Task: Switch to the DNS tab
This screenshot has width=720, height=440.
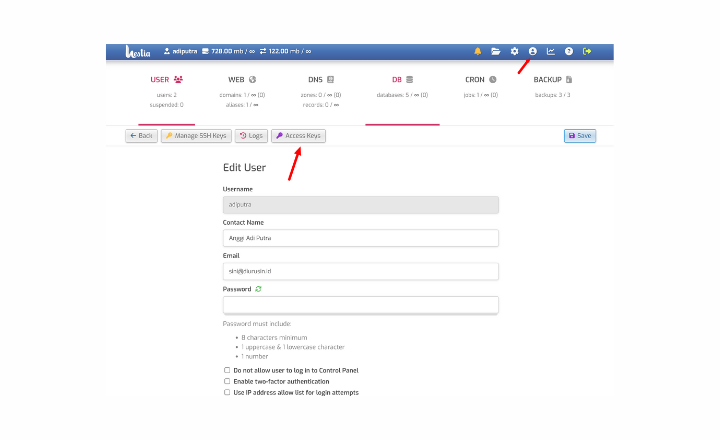Action: point(321,92)
